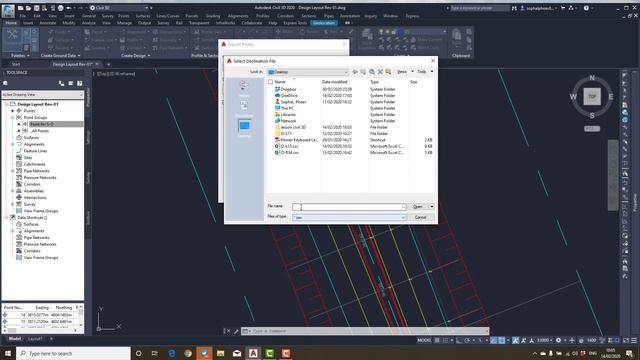
Task: Click into the File name field
Action: [349, 207]
